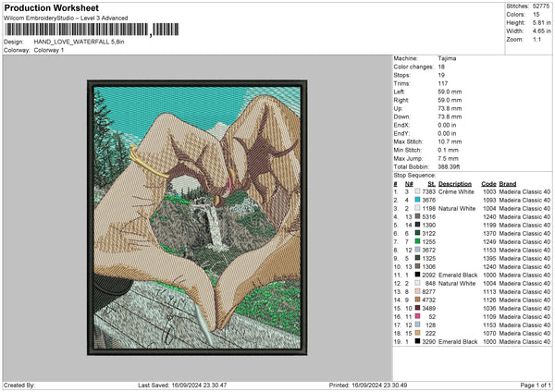Select stitch count 7383
555x392 pixels.
point(428,191)
